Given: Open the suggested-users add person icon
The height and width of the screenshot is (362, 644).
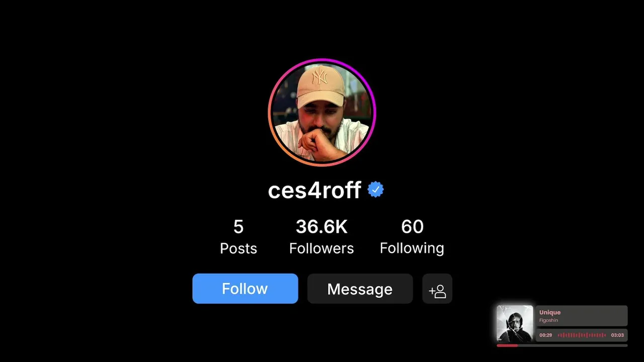Looking at the screenshot, I should coord(437,289).
